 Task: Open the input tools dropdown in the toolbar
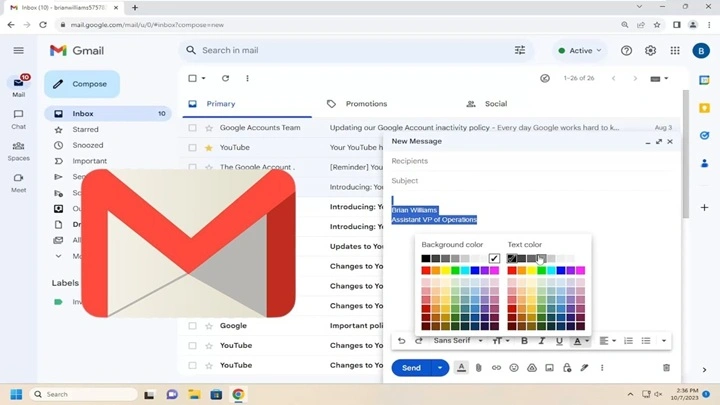659,79
